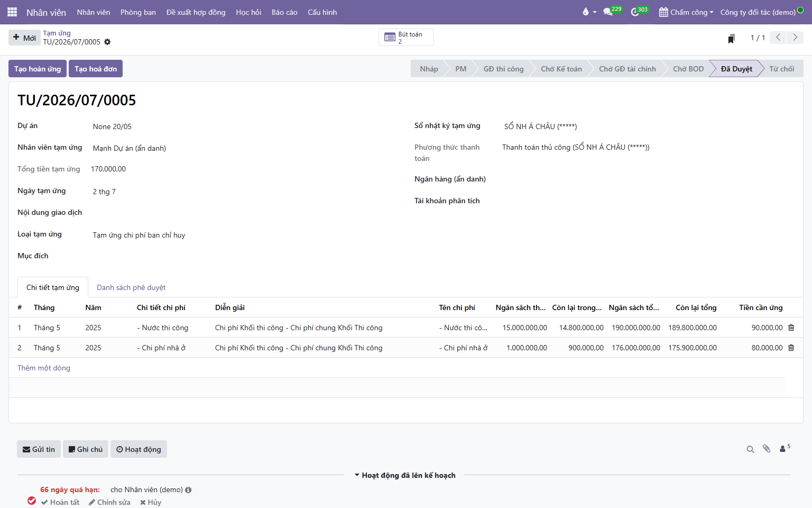Click the Tạo hoá đơn button
The width and height of the screenshot is (812, 508).
(x=96, y=69)
